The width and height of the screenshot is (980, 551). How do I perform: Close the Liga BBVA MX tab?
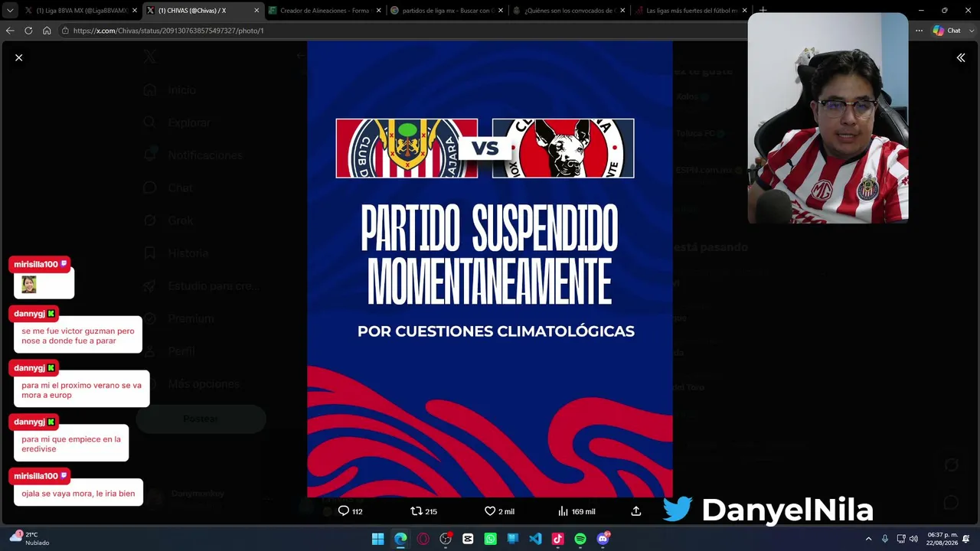tap(135, 11)
